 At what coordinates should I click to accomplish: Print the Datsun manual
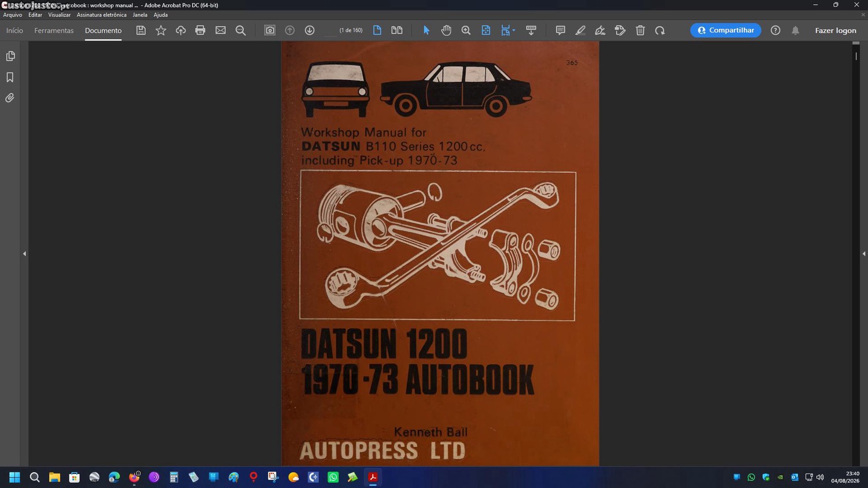point(200,30)
